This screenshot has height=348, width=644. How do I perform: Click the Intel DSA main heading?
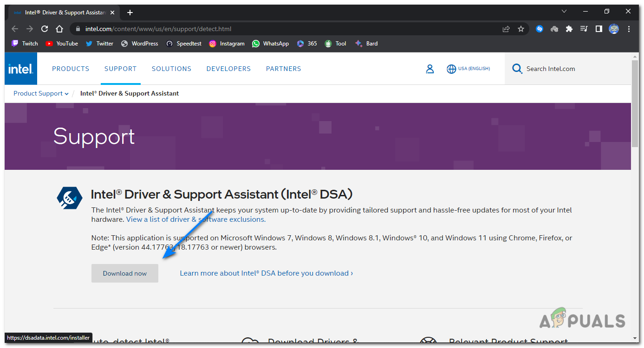point(222,194)
